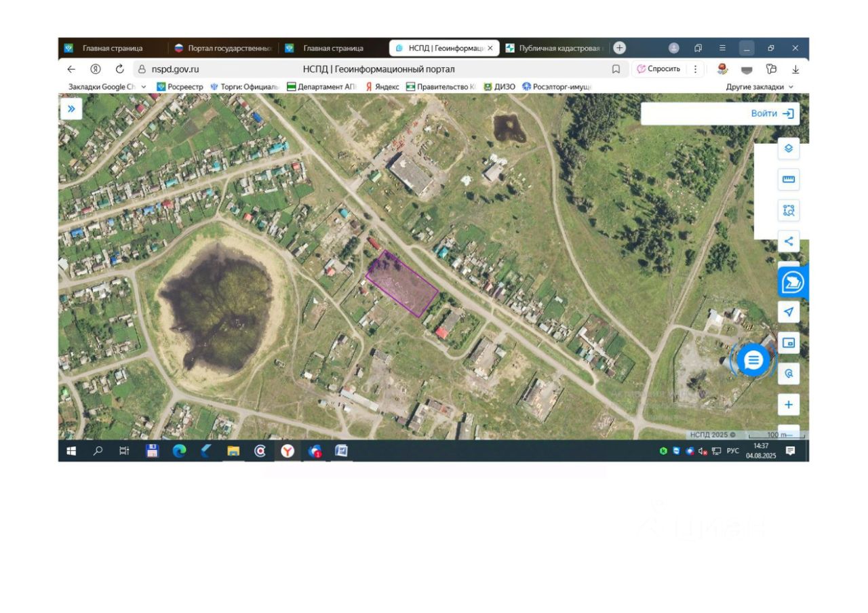Open File Explorer from the taskbar

(233, 451)
